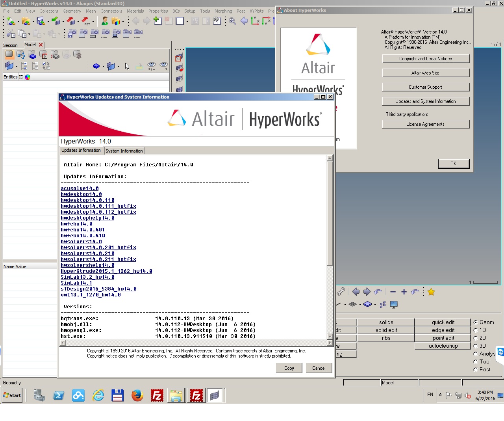Click the Component View blue box icon
504x421 pixels.
coord(32,55)
